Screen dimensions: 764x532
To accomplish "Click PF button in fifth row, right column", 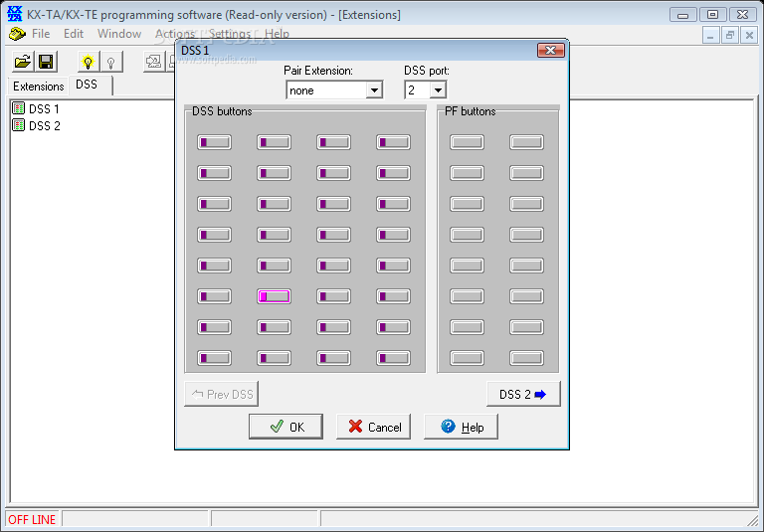I will [x=526, y=266].
